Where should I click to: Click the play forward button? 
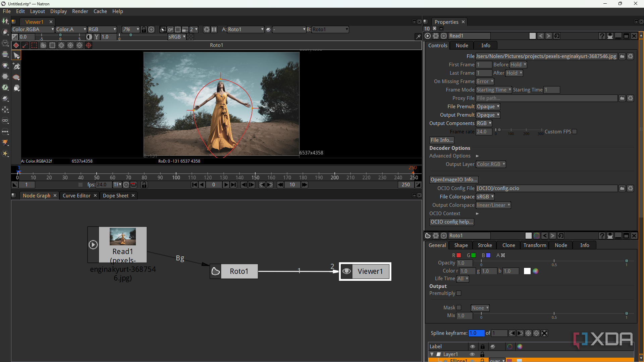click(x=226, y=185)
